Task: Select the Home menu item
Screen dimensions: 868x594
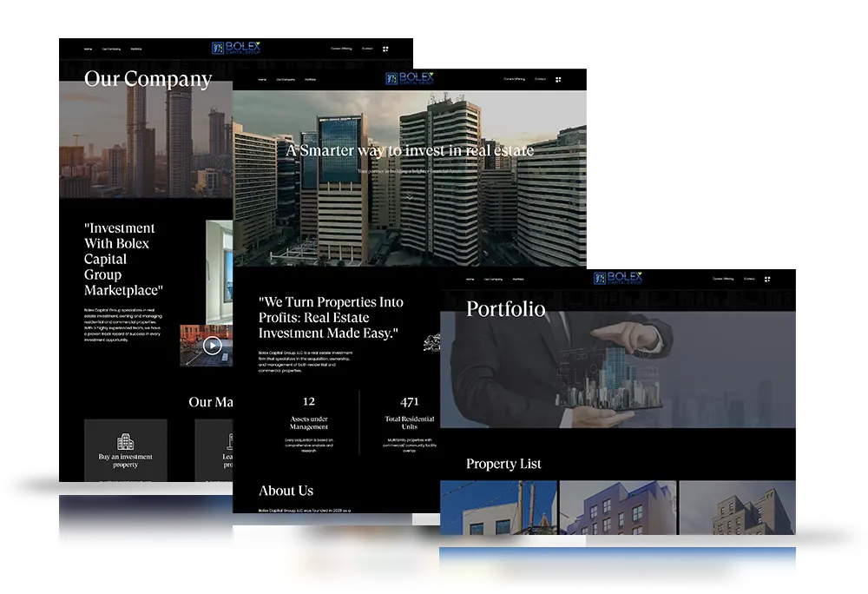Action: coord(261,78)
